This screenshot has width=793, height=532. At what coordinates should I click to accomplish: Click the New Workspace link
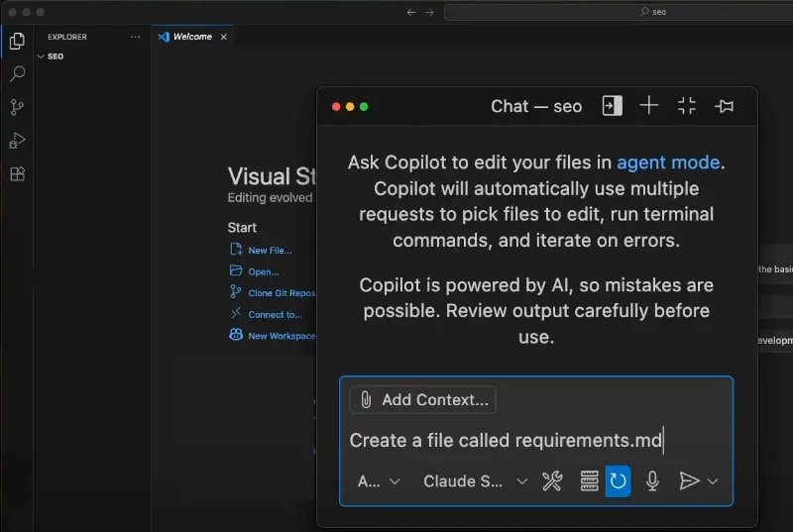pos(282,336)
